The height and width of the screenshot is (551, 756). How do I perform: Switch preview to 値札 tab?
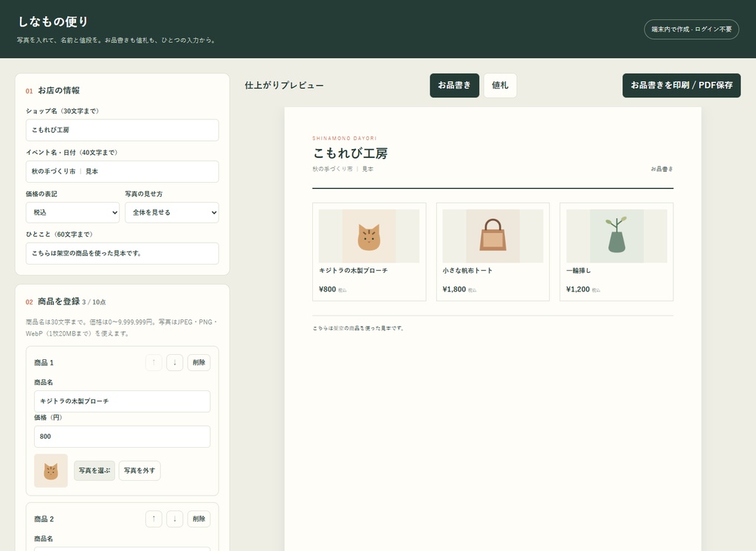point(500,86)
